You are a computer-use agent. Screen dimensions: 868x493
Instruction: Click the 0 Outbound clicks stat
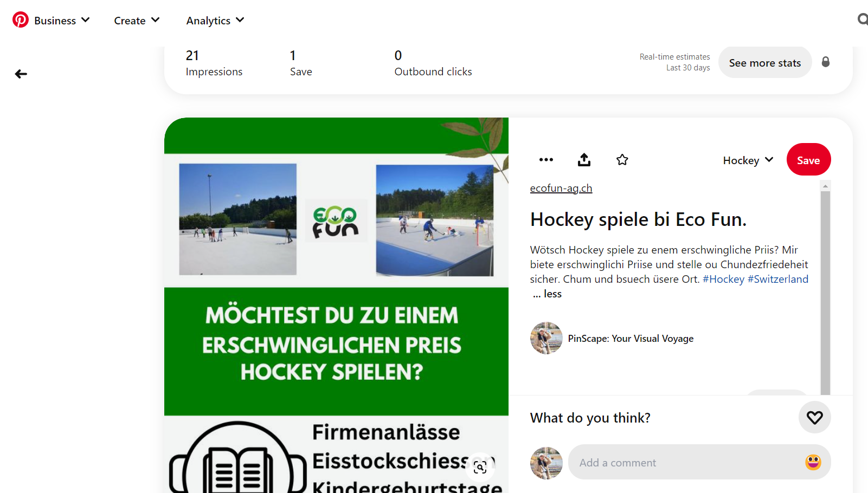click(x=433, y=63)
